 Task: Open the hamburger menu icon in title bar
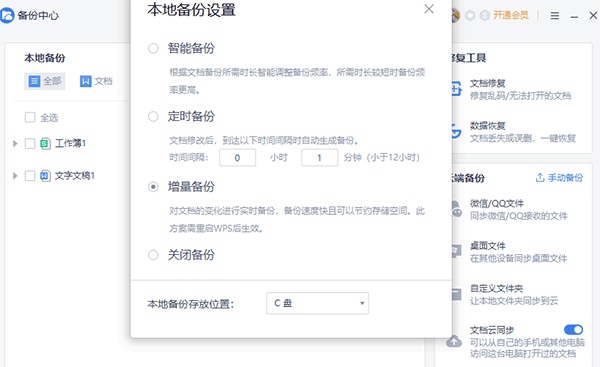coord(554,16)
